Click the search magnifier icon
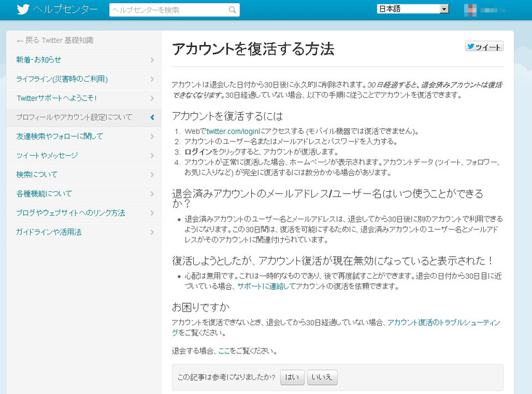This screenshot has height=394, width=532. [x=233, y=10]
